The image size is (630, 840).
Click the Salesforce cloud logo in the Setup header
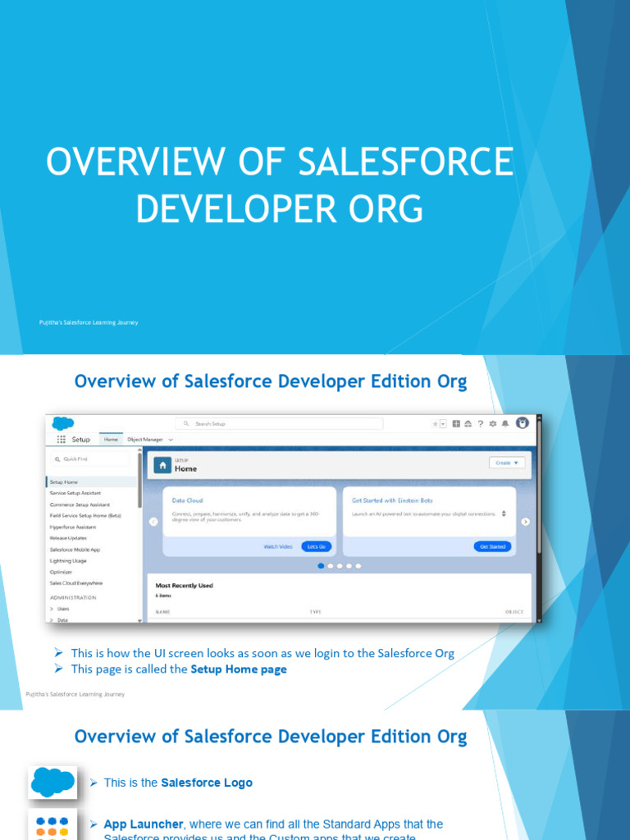(62, 424)
